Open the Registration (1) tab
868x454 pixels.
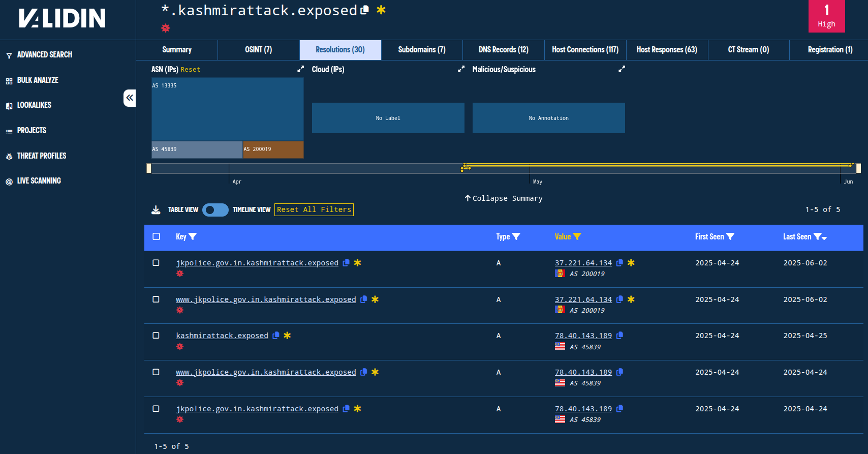[830, 50]
